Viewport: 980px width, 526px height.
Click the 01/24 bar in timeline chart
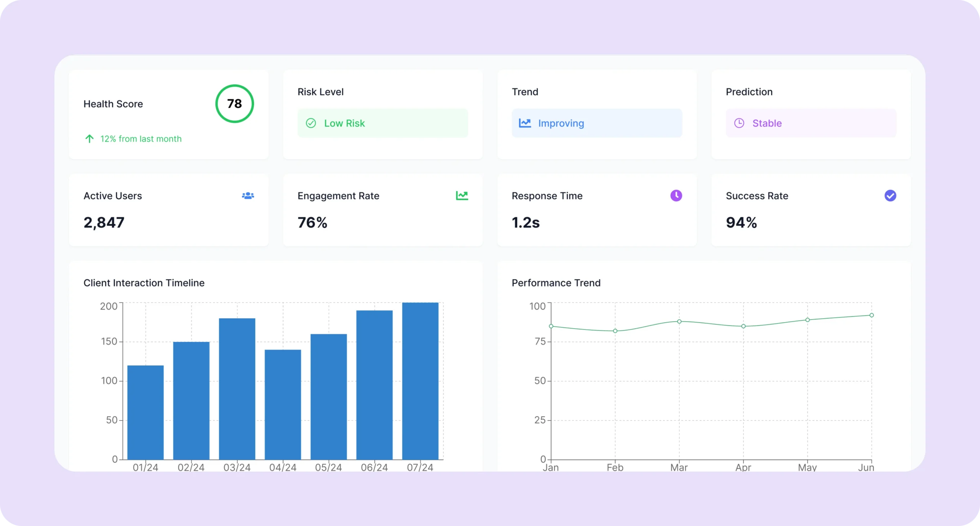[x=145, y=412]
